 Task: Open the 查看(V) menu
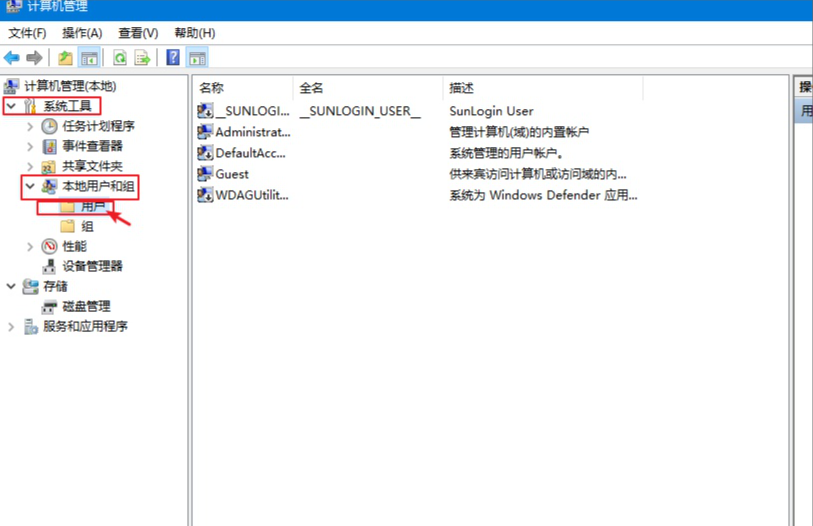click(137, 33)
